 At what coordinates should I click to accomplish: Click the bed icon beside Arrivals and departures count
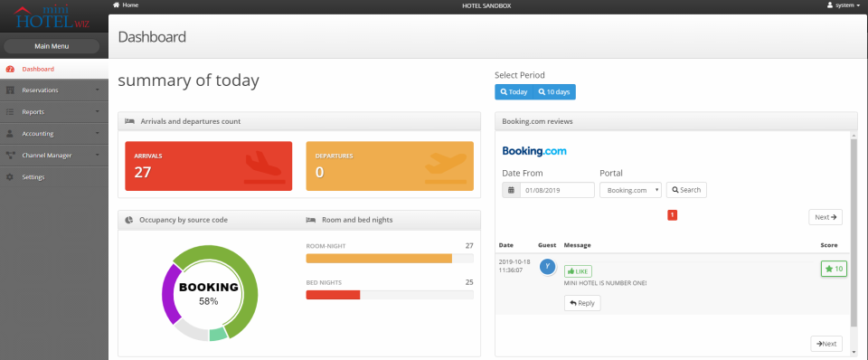click(129, 121)
